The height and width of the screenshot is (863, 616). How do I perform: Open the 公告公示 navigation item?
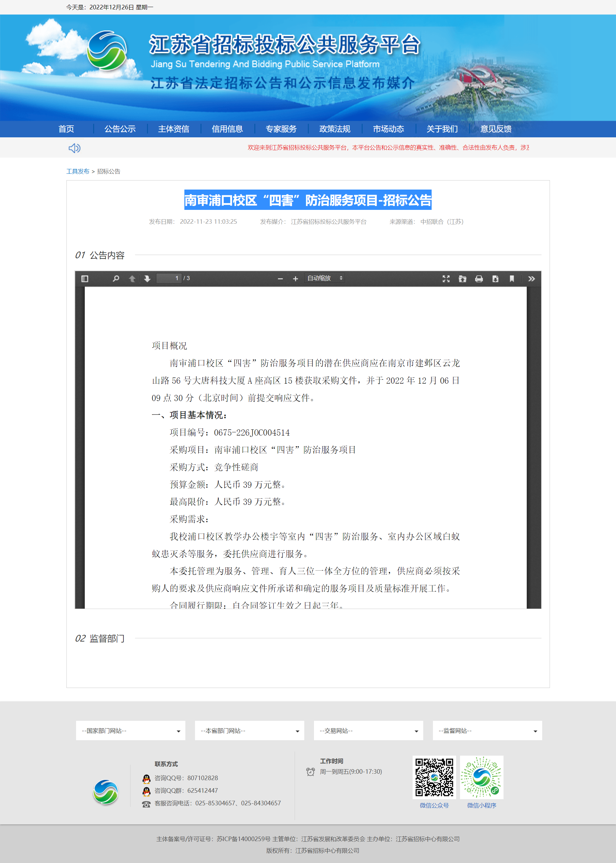[x=120, y=129]
